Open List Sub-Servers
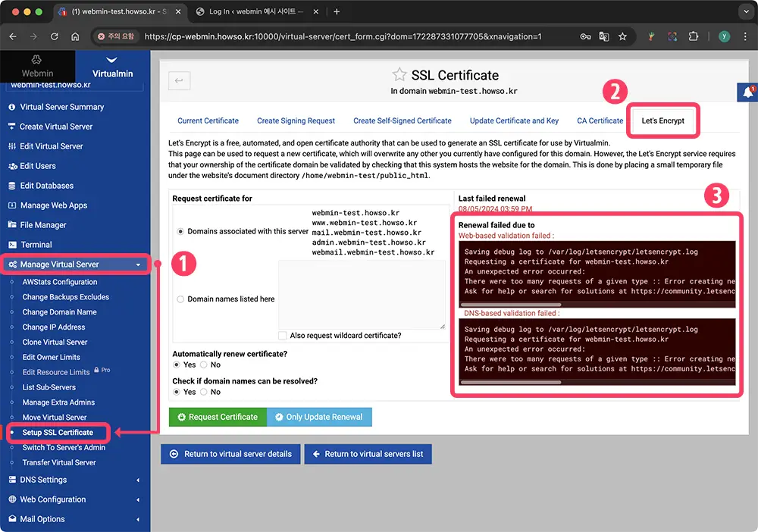The height and width of the screenshot is (532, 758). [x=49, y=387]
